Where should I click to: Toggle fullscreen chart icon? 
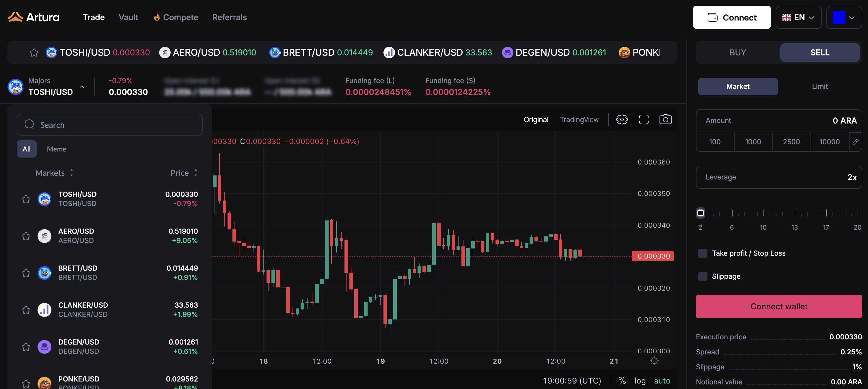point(644,119)
